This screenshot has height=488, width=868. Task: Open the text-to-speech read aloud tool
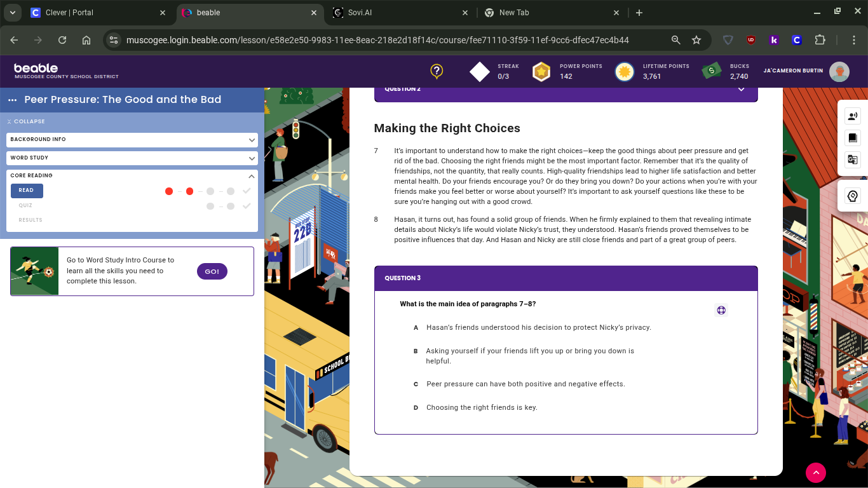(852, 116)
